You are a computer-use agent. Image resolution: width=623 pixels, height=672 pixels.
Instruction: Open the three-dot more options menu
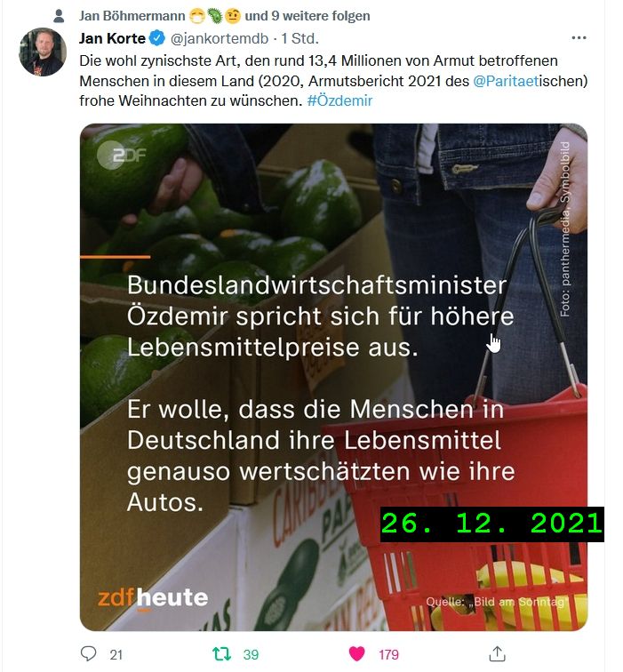coord(579,37)
